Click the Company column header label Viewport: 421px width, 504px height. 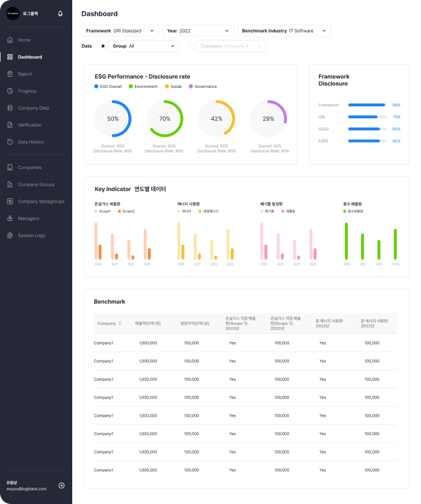[x=106, y=323]
